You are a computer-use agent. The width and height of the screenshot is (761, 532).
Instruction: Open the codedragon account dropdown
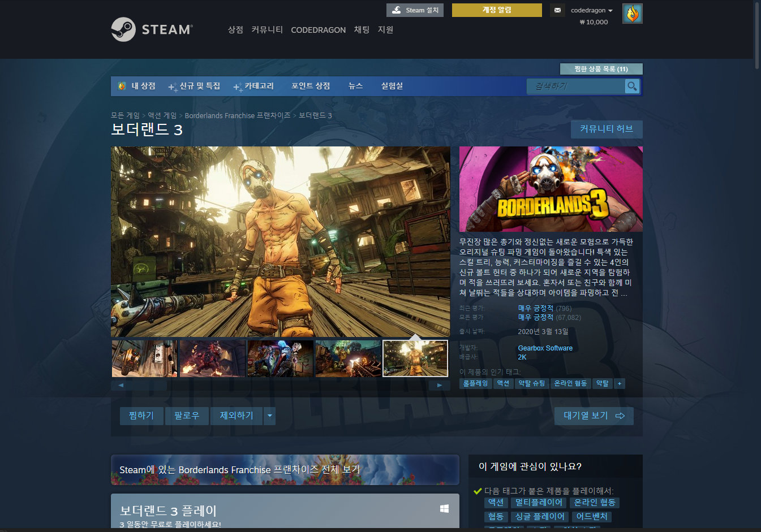click(592, 10)
